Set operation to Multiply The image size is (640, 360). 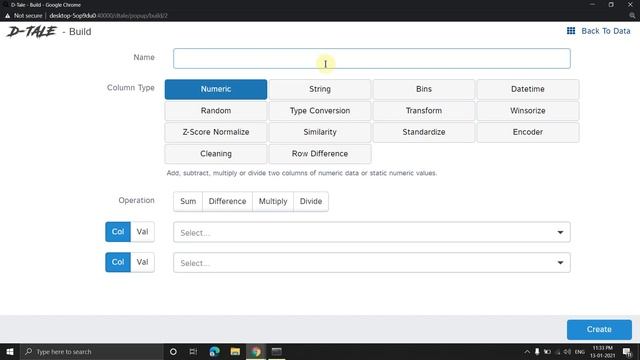273,201
